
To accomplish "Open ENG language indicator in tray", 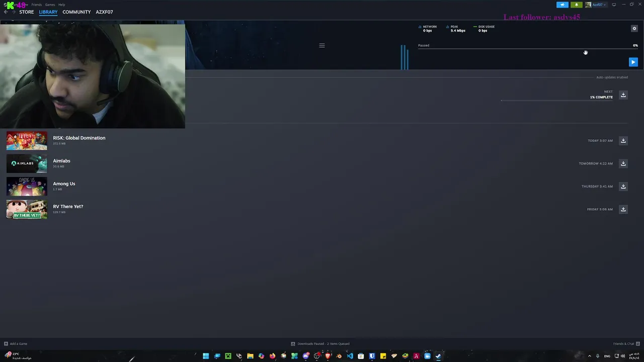I will click(x=607, y=356).
